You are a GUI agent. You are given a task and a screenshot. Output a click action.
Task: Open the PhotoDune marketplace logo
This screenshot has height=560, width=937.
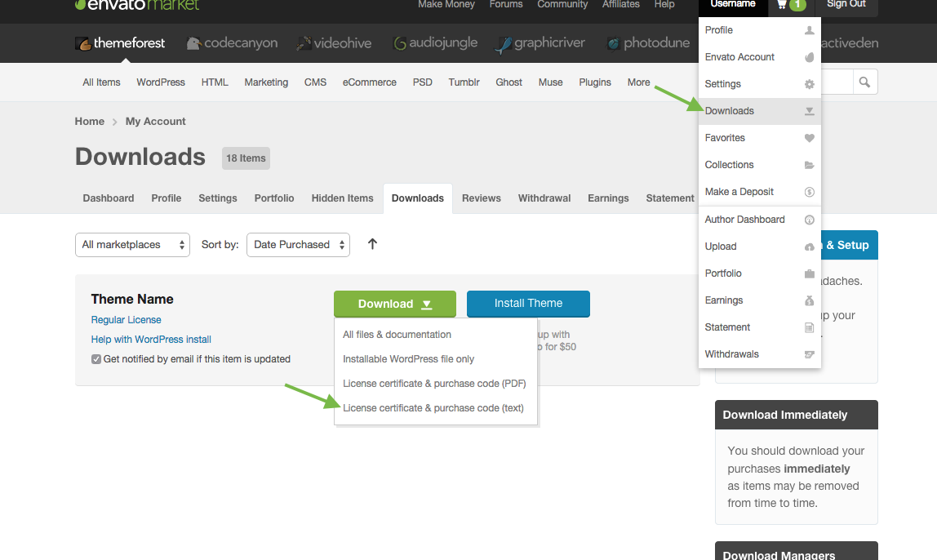(x=647, y=43)
